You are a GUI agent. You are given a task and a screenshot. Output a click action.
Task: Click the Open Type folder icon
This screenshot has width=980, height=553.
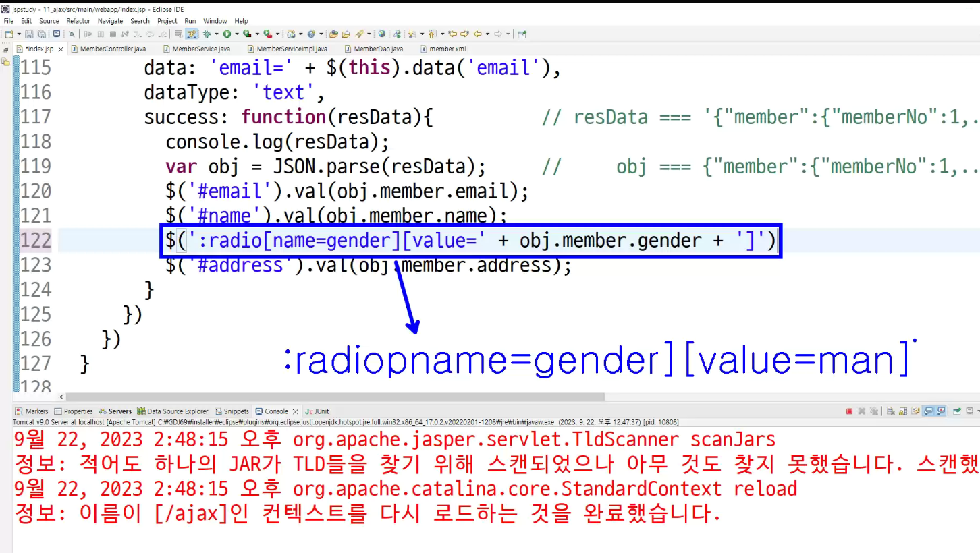pyautogui.click(x=333, y=34)
